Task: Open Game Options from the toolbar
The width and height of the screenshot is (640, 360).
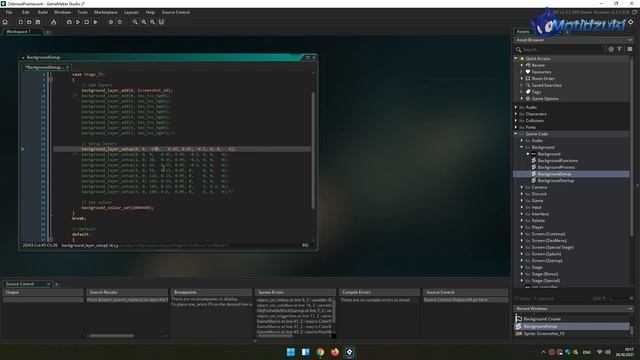Action: click(111, 22)
